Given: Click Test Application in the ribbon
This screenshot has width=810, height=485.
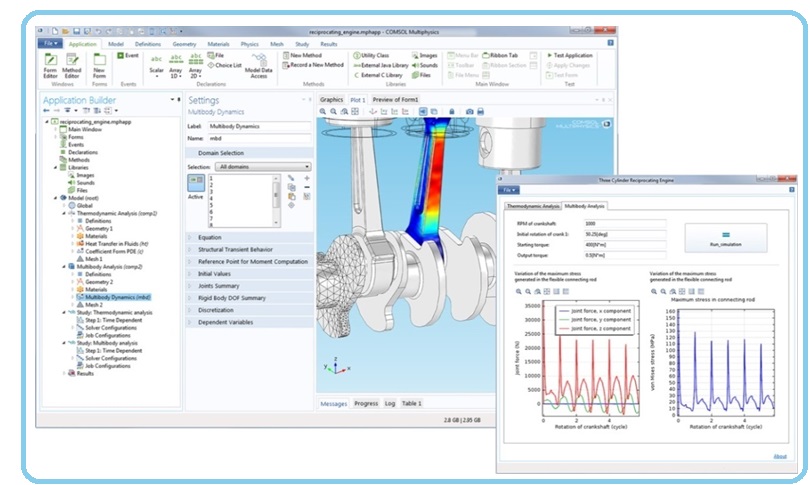Looking at the screenshot, I should click(x=569, y=55).
